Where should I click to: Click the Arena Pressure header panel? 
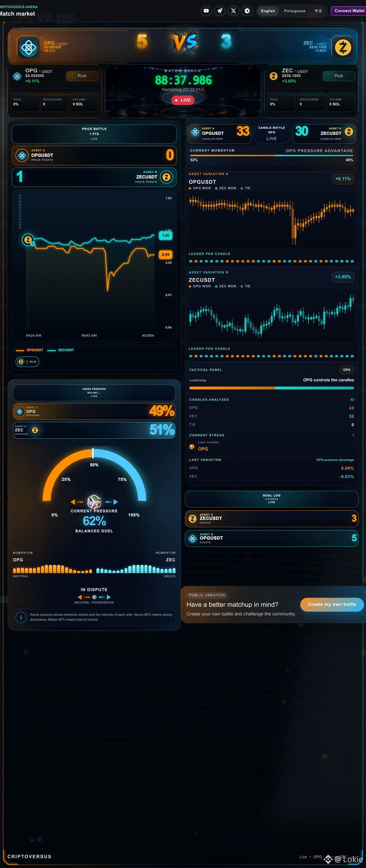pos(94,393)
